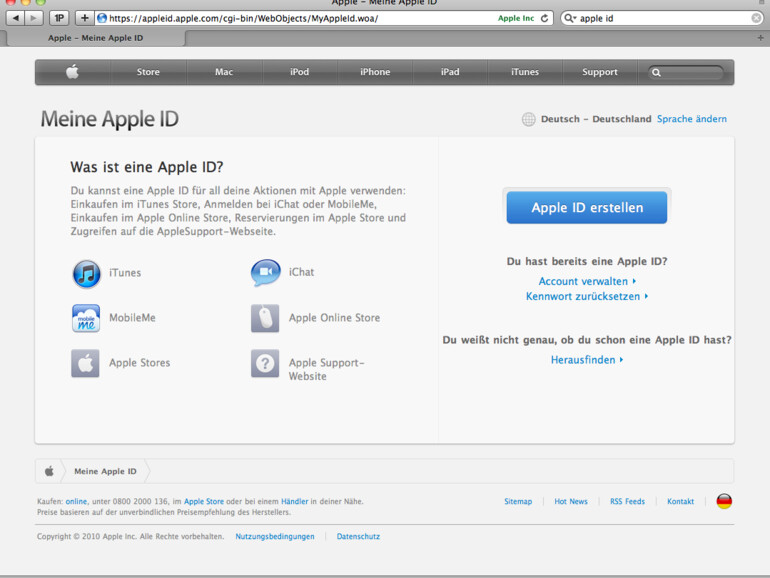Select the Apple – Meine Apple ID tab
This screenshot has height=578, width=770.
[x=96, y=38]
